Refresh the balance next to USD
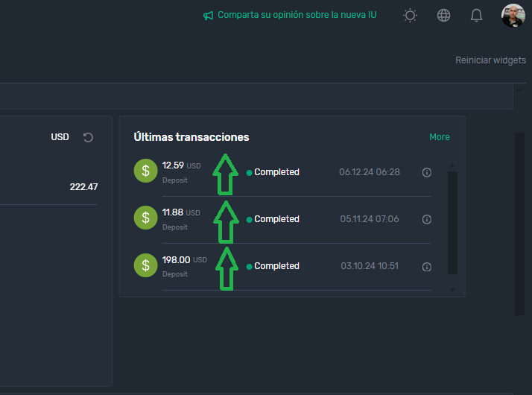This screenshot has width=532, height=395. [x=88, y=137]
